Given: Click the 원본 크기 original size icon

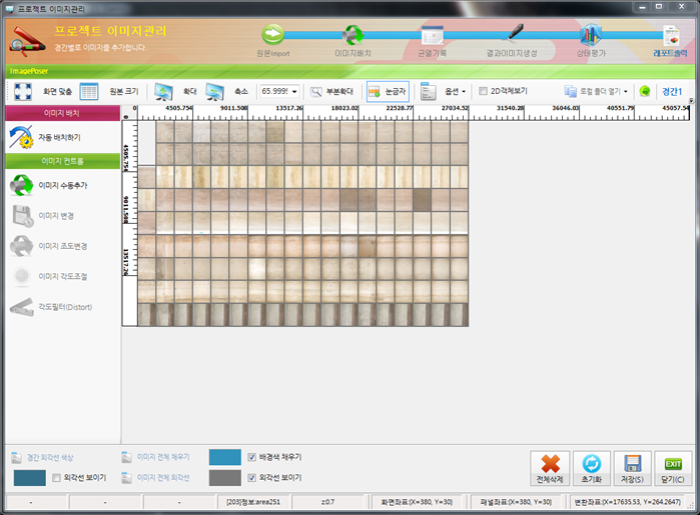Looking at the screenshot, I should (x=89, y=91).
